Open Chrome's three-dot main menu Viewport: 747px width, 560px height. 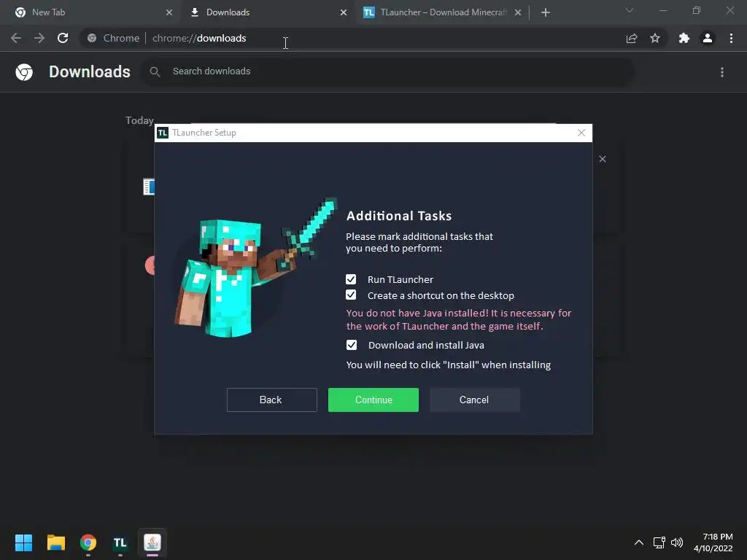731,38
